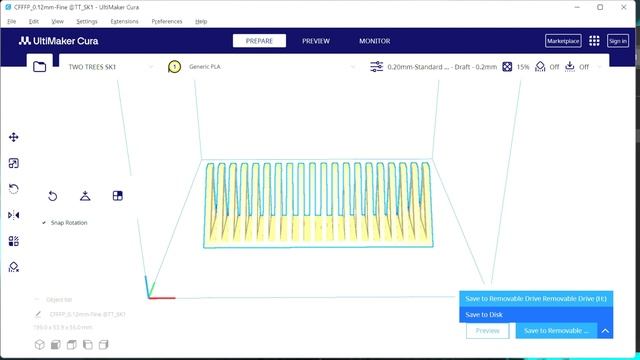Click Lay Flat icon
The height and width of the screenshot is (360, 640).
coord(85,196)
